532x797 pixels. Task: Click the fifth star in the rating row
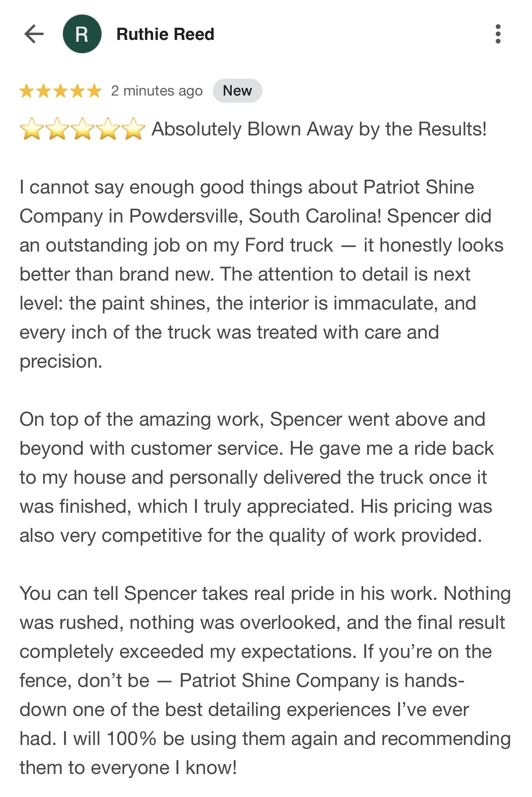[x=94, y=91]
